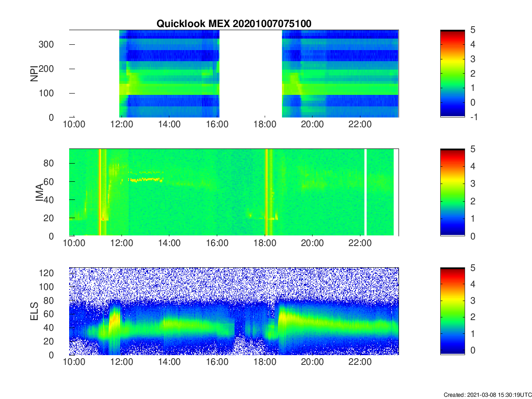
Task: Click the "10:00" tick below the ELS panel
Action: click(74, 362)
